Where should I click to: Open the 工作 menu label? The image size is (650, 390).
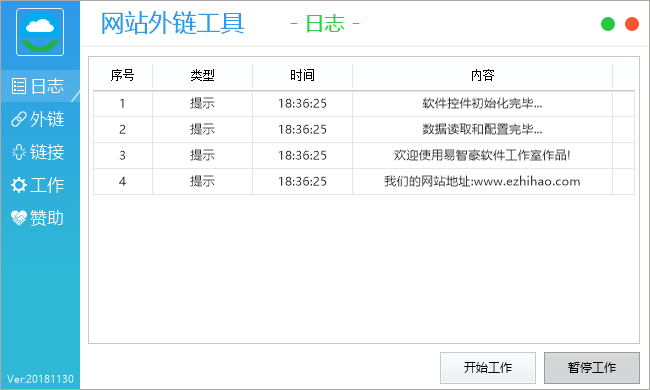click(47, 185)
